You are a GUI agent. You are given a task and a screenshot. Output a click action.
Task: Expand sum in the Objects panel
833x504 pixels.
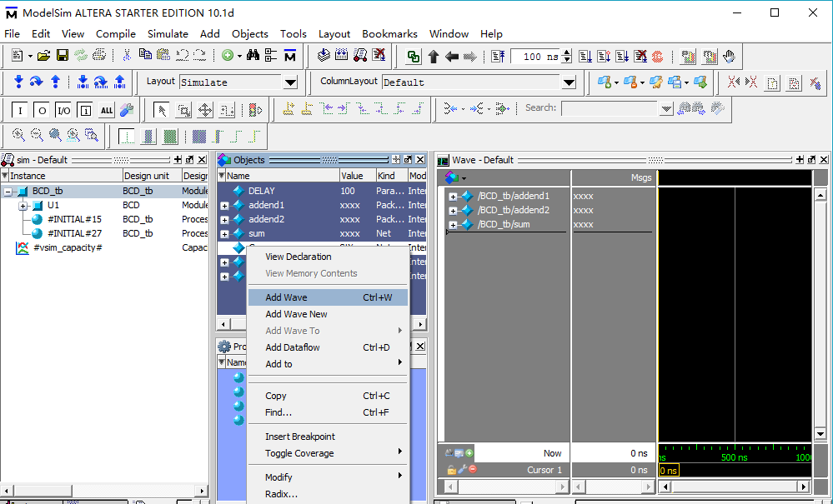(x=225, y=234)
